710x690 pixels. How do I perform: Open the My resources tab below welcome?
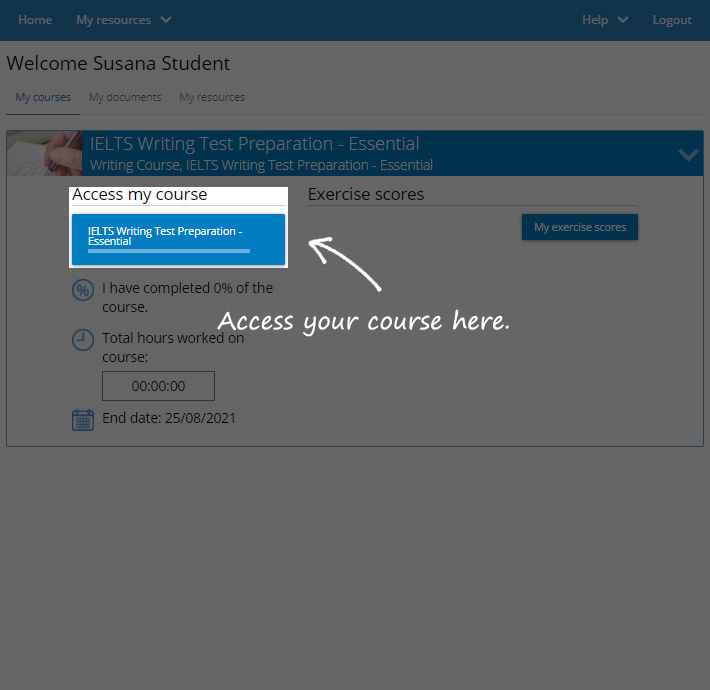coord(212,97)
